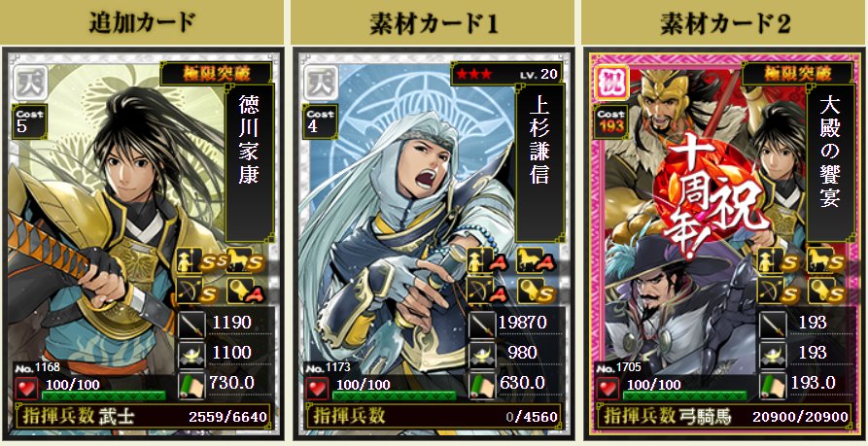The image size is (868, 446).
Task: Click the three-star Lv.20 indicator
Action: click(506, 74)
